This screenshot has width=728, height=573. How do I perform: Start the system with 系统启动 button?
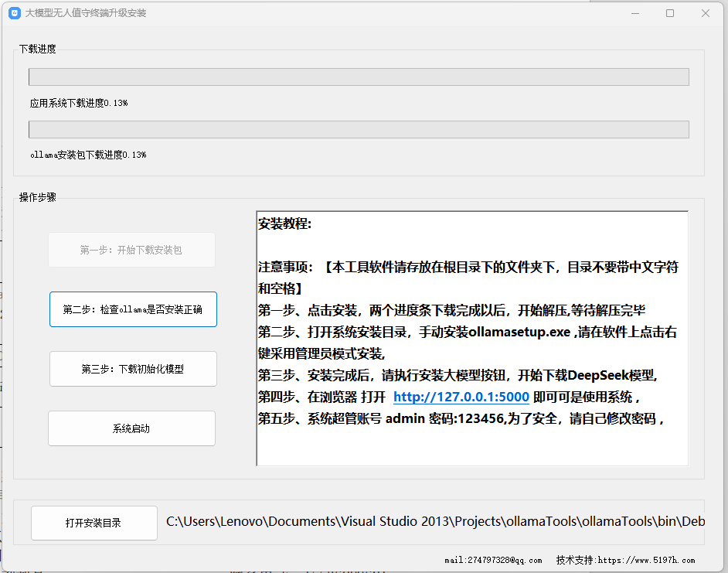[132, 428]
